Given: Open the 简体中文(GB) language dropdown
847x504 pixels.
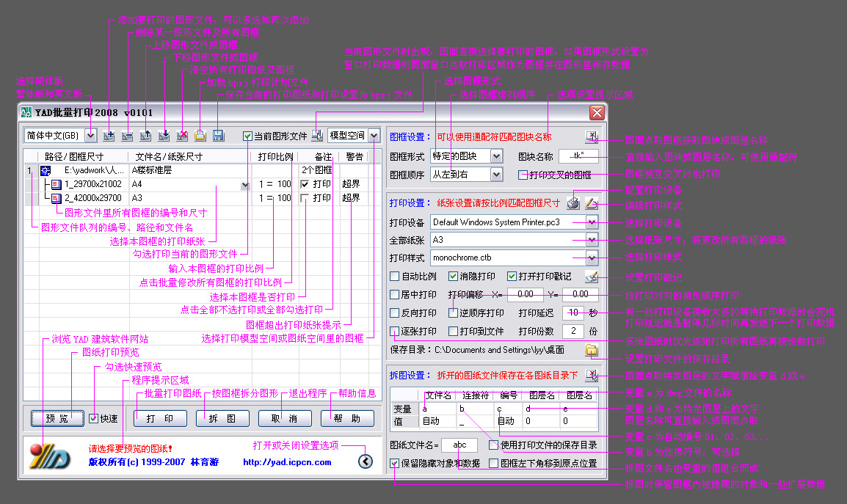Looking at the screenshot, I should point(91,136).
